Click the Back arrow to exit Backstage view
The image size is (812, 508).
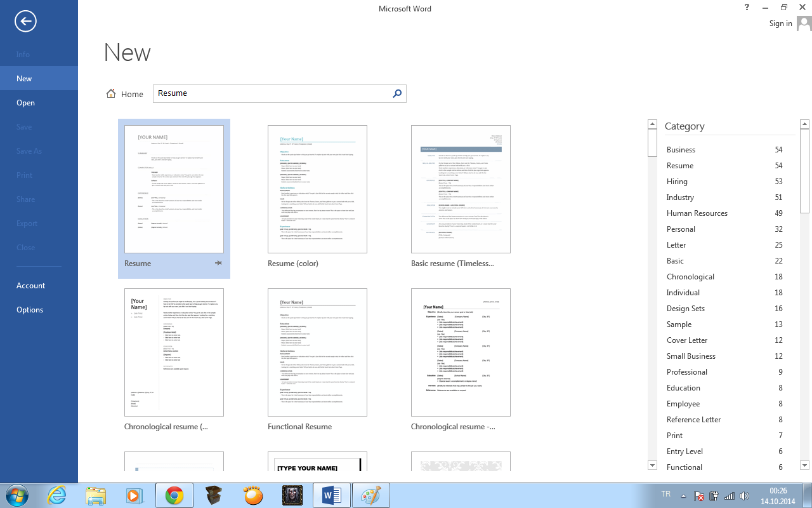click(x=25, y=21)
